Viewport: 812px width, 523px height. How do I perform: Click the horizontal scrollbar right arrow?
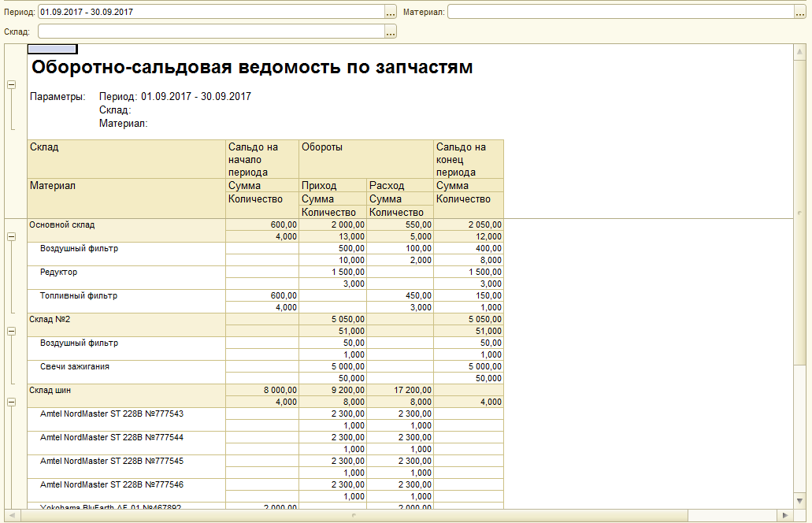(785, 515)
